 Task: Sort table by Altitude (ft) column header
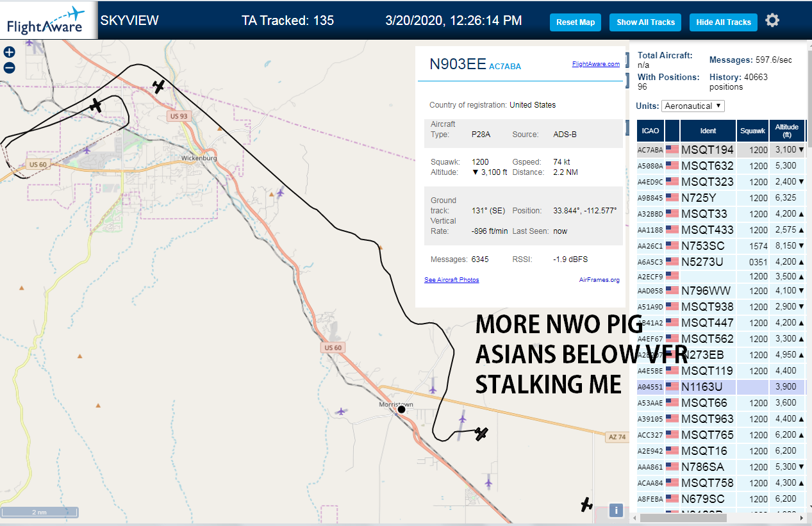[786, 131]
